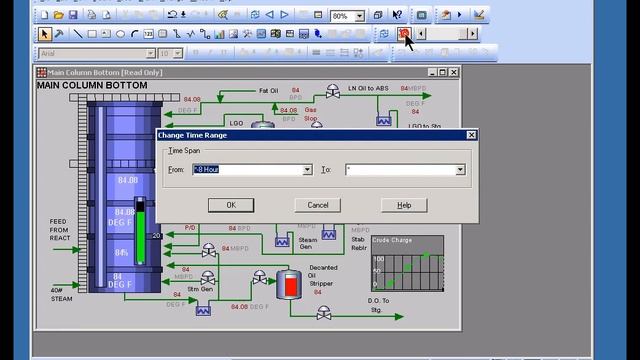The image size is (640, 360).
Task: Click the Save floppy disk icon
Action: click(x=73, y=16)
